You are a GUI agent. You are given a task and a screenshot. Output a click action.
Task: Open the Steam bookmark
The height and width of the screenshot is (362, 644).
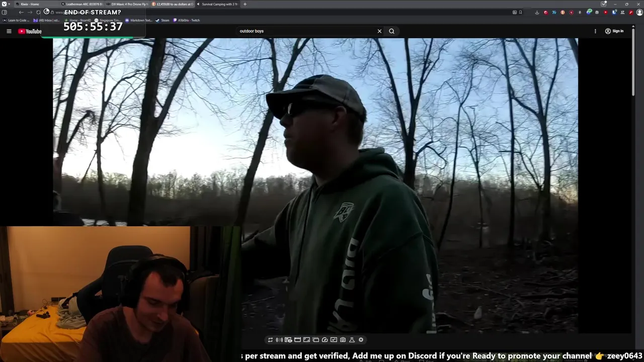coord(163,20)
